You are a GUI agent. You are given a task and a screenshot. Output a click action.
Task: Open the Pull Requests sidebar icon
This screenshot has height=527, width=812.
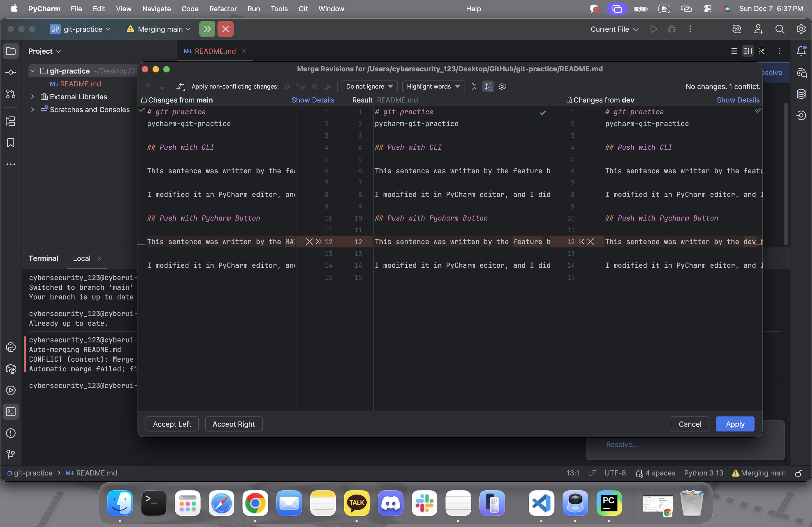[x=10, y=94]
